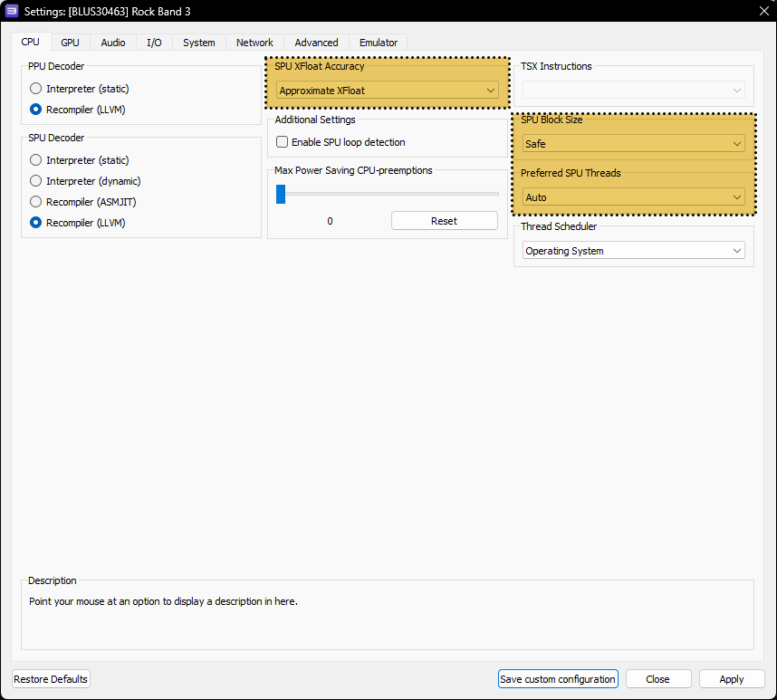Expand the Preferred SPU Threads dropdown
777x700 pixels.
(x=633, y=197)
